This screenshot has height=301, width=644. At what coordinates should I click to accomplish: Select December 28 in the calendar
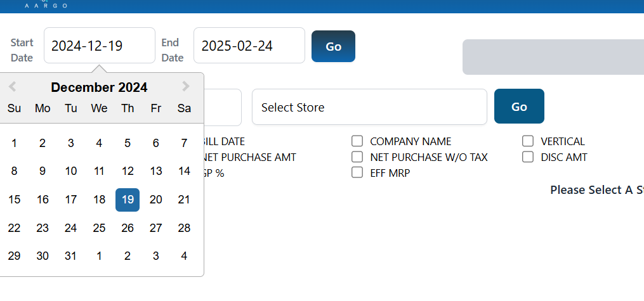pos(184,228)
